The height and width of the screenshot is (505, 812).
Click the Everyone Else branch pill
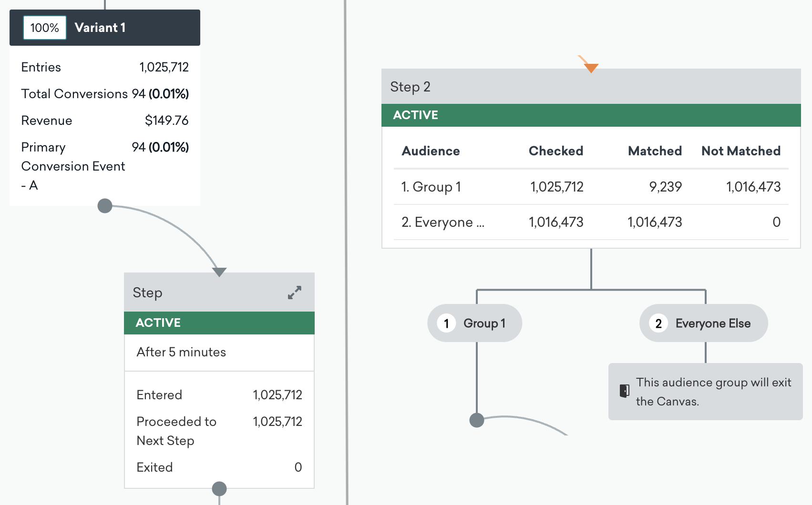(704, 323)
